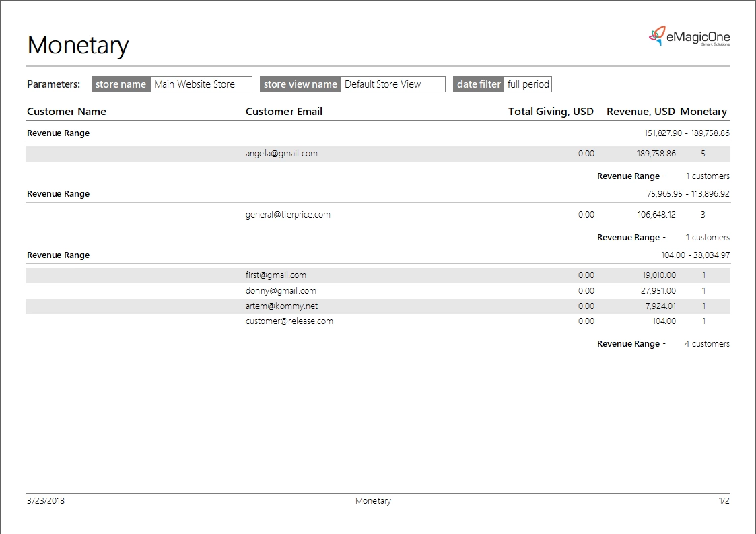
Task: Click the Monetary column header
Action: click(x=703, y=111)
